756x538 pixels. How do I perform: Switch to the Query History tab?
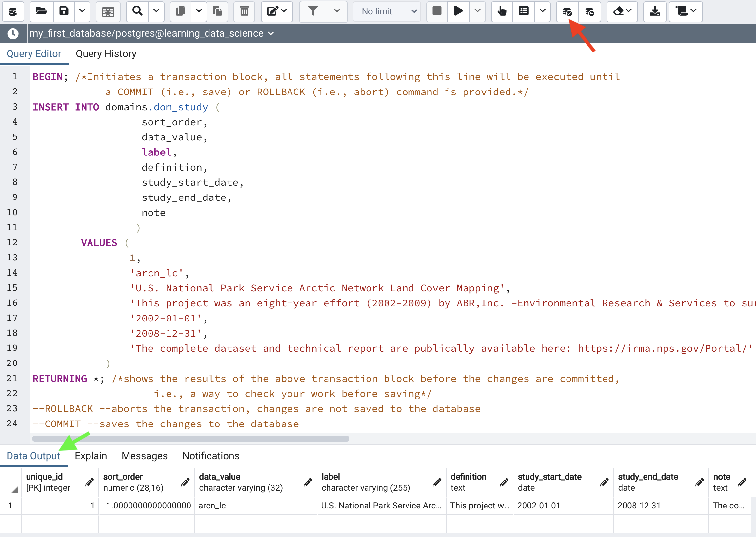(106, 54)
